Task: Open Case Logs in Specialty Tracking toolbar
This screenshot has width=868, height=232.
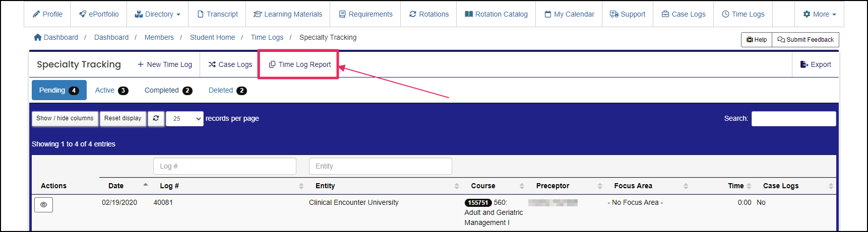Action: (x=230, y=64)
